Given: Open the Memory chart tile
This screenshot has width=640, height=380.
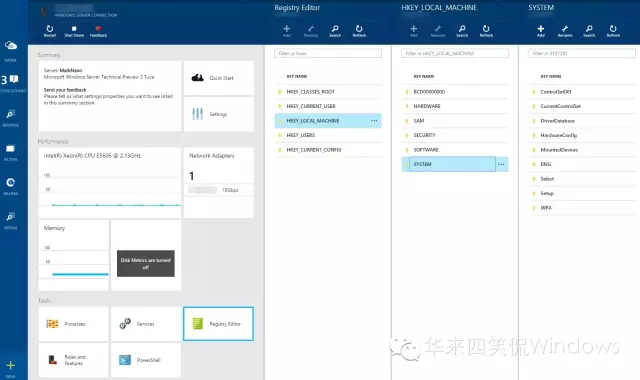Looking at the screenshot, I should click(x=73, y=255).
